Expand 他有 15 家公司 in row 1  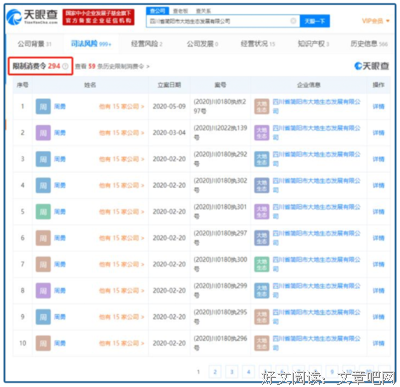click(x=122, y=106)
